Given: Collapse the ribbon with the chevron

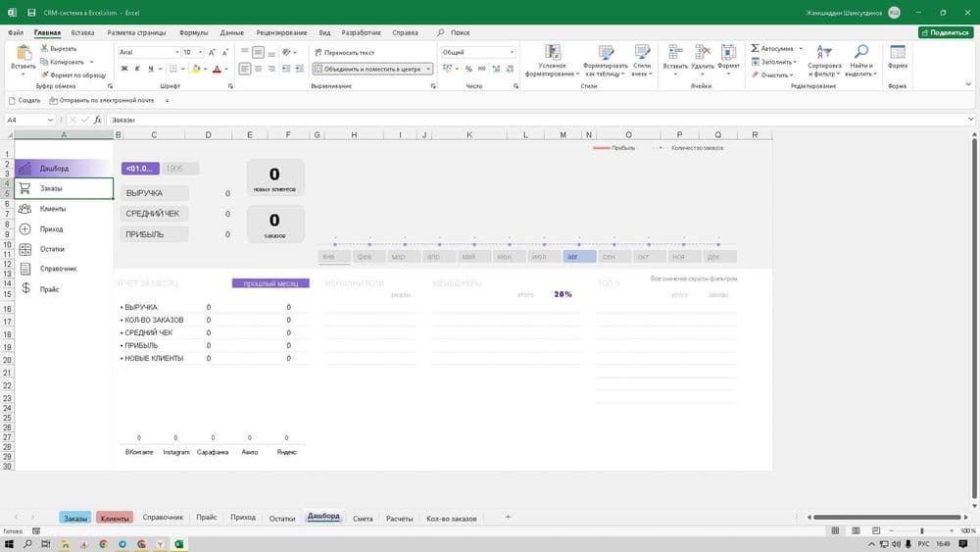Looking at the screenshot, I should [968, 84].
